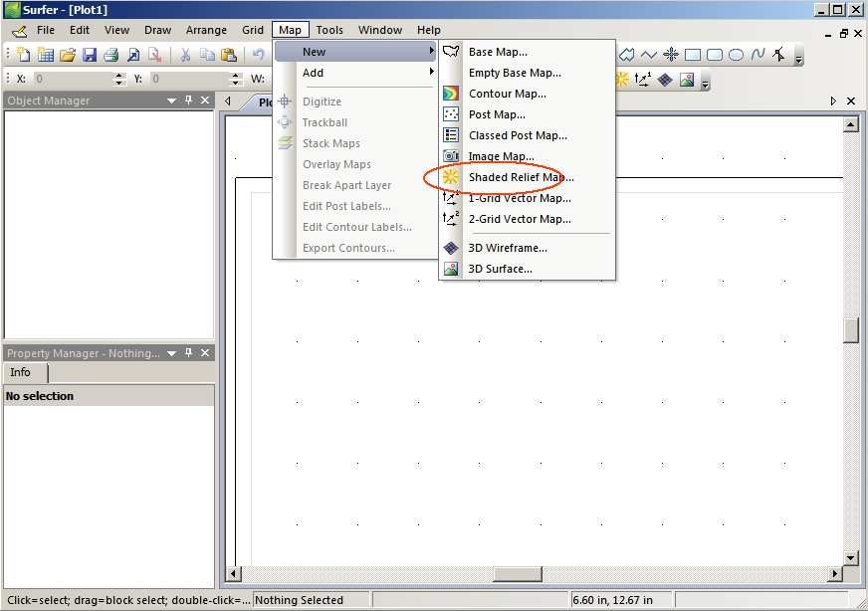
Task: Choose Classed Post Map entry
Action: (x=527, y=135)
